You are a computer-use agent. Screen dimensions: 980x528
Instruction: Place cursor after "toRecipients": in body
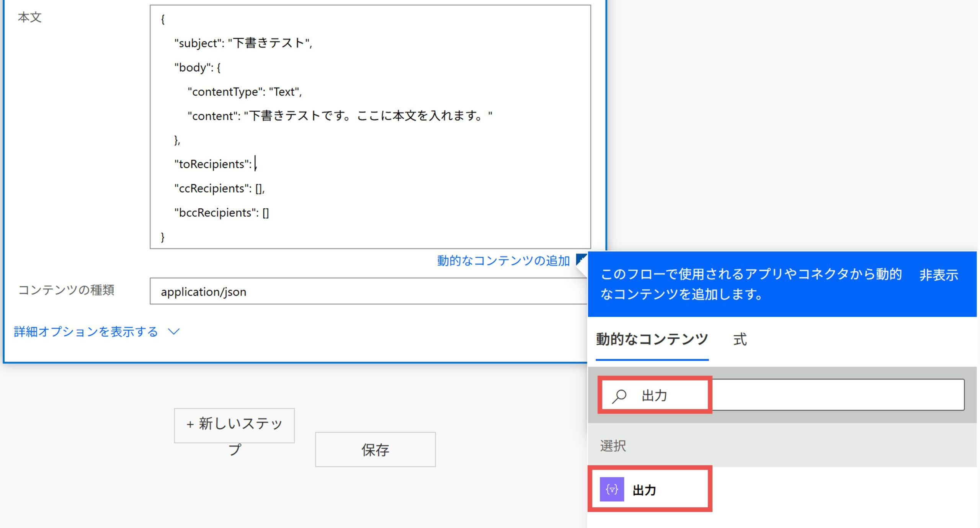(x=254, y=164)
